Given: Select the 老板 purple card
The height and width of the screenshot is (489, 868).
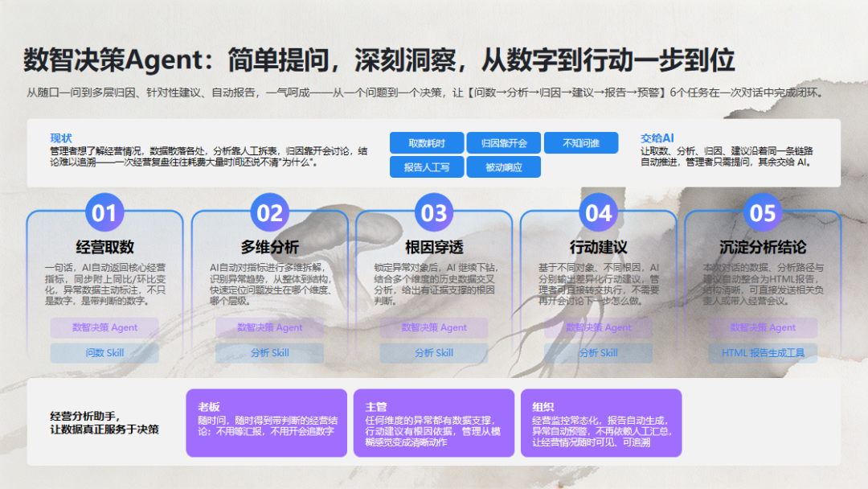Looking at the screenshot, I should point(266,422).
